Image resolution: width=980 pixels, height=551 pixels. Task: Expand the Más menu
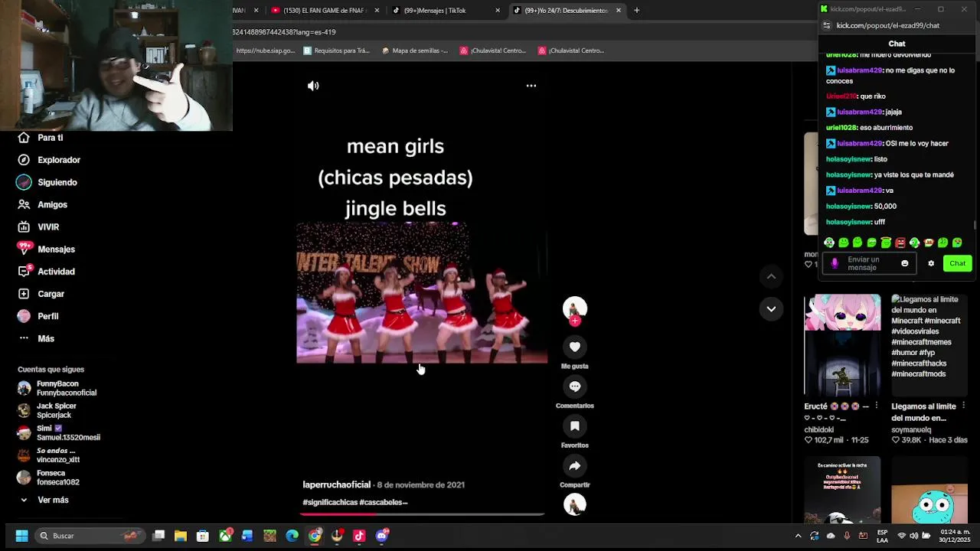tap(46, 338)
